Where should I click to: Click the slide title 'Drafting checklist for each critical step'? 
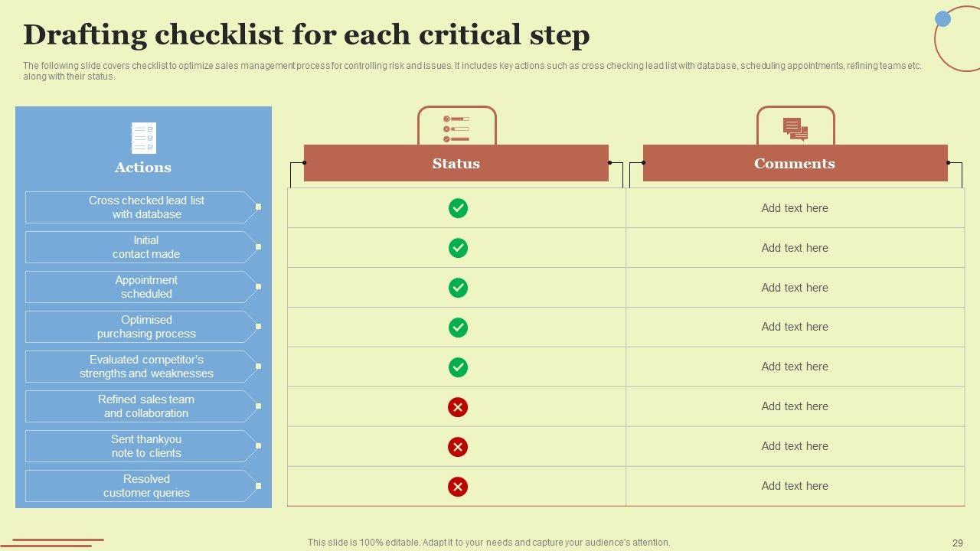click(306, 35)
